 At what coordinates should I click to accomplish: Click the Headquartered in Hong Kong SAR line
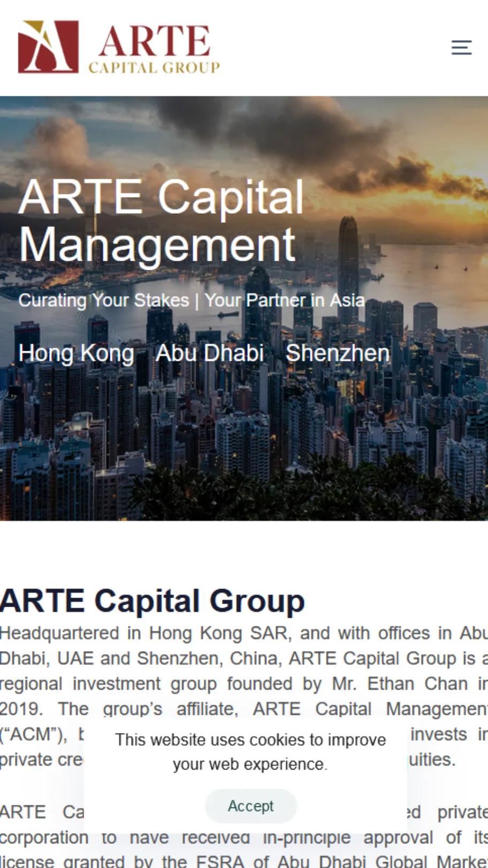tap(244, 633)
